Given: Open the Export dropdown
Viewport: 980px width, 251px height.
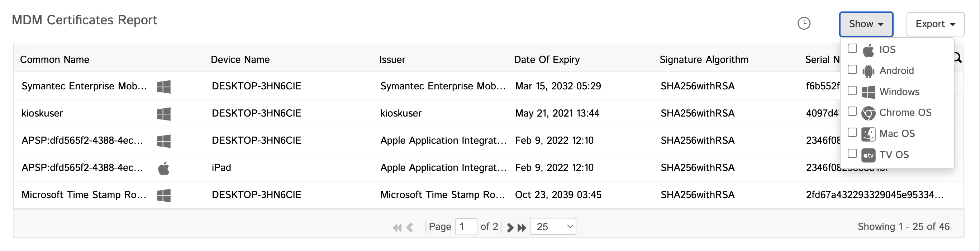Looking at the screenshot, I should click(935, 24).
